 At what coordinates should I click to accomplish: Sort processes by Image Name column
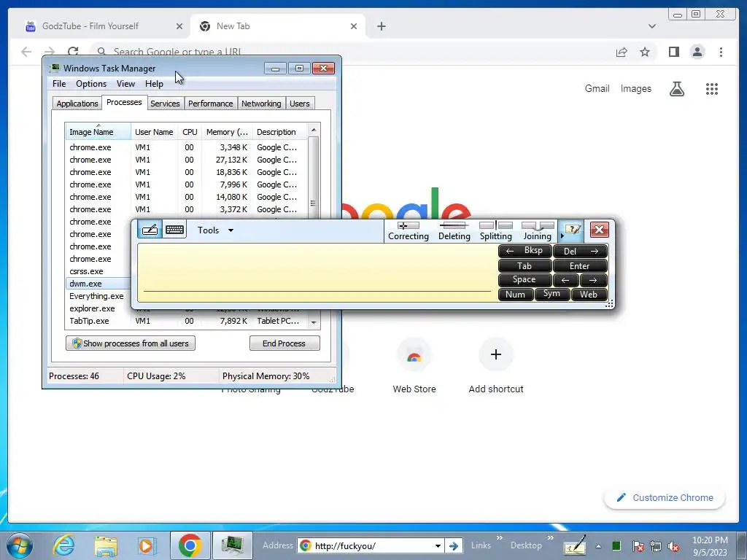[x=98, y=132]
